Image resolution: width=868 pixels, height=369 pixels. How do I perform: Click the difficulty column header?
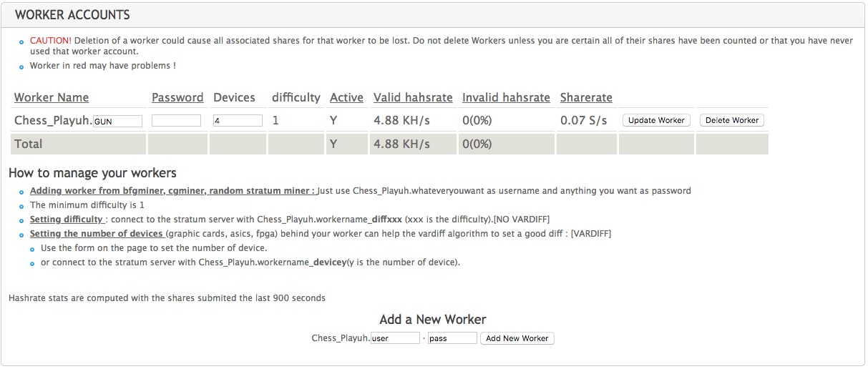click(296, 97)
